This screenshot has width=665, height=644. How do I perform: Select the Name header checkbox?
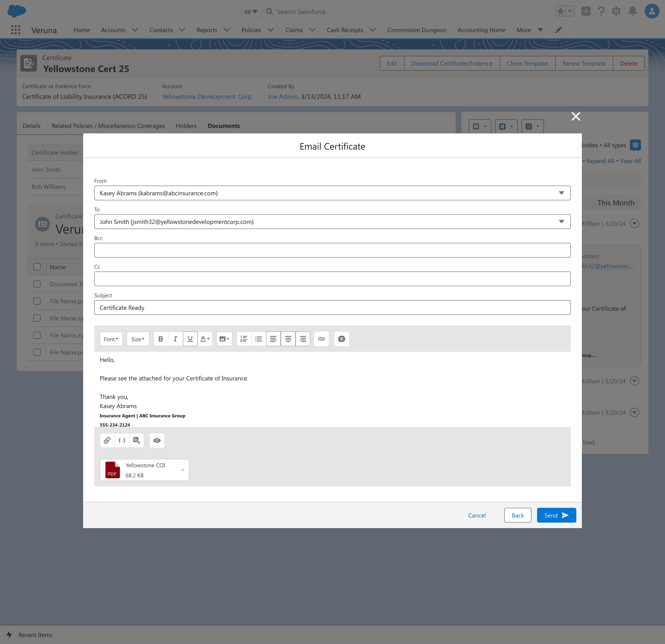pos(37,267)
